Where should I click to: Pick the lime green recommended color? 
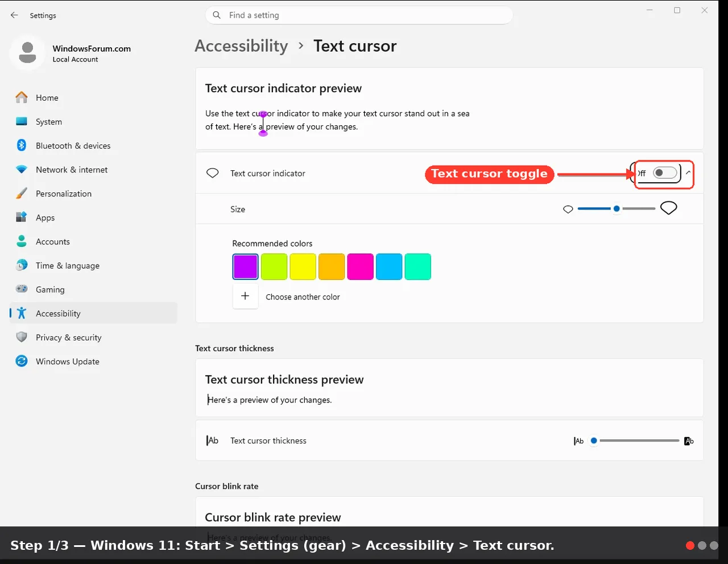(274, 267)
